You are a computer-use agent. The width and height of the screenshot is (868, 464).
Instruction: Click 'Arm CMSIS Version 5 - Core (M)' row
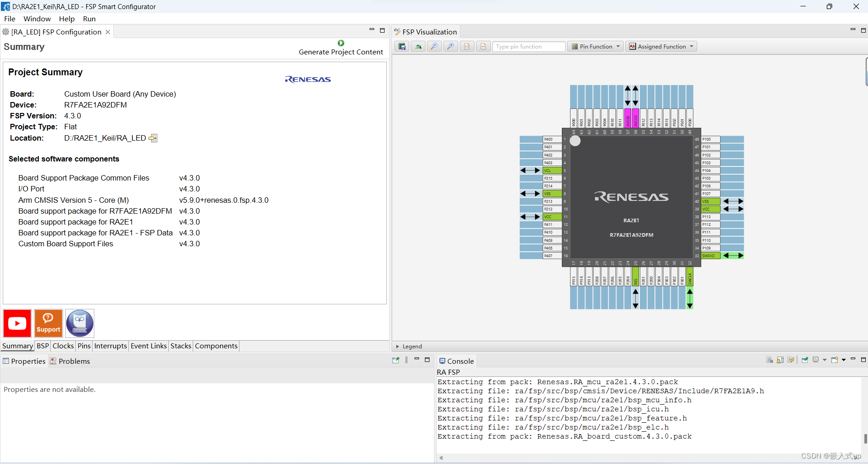pyautogui.click(x=143, y=200)
